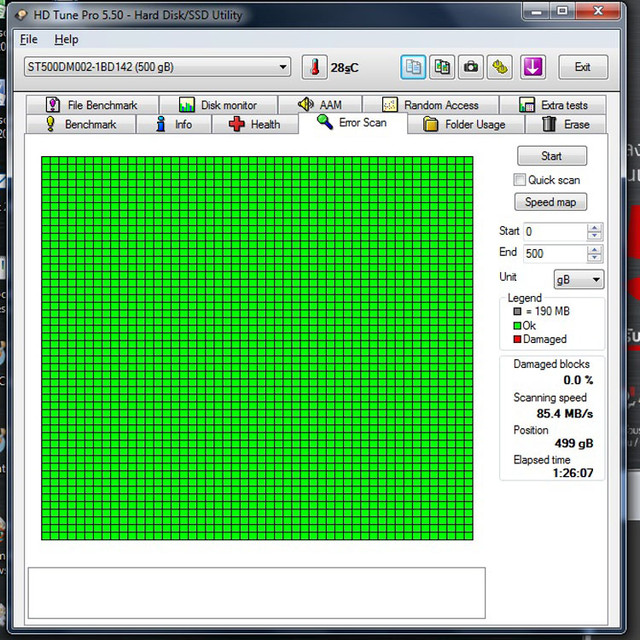Viewport: 640px width, 640px height.
Task: Click the empty log box below the grid
Action: click(x=256, y=593)
